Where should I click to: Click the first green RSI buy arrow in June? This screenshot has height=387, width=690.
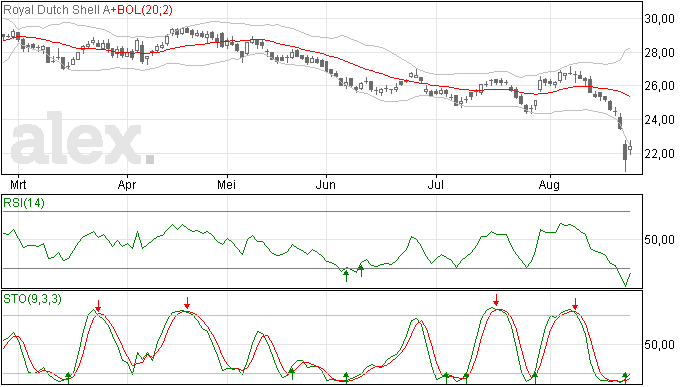346,276
